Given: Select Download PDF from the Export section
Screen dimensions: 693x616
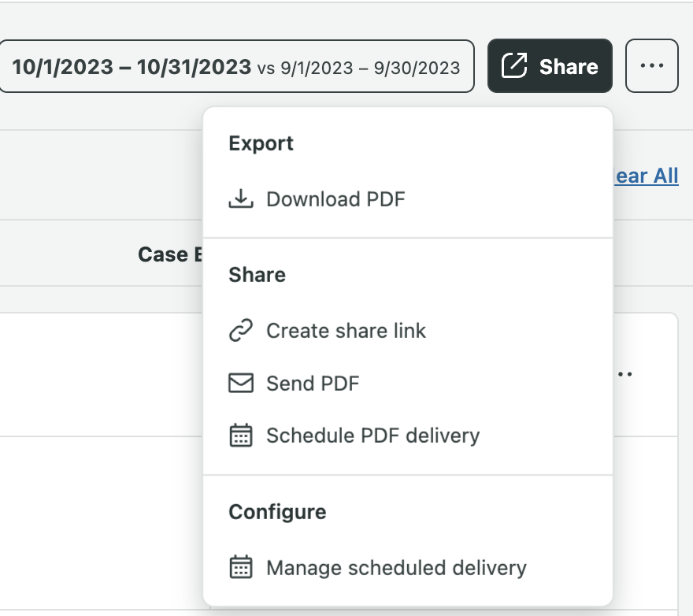Looking at the screenshot, I should (336, 199).
